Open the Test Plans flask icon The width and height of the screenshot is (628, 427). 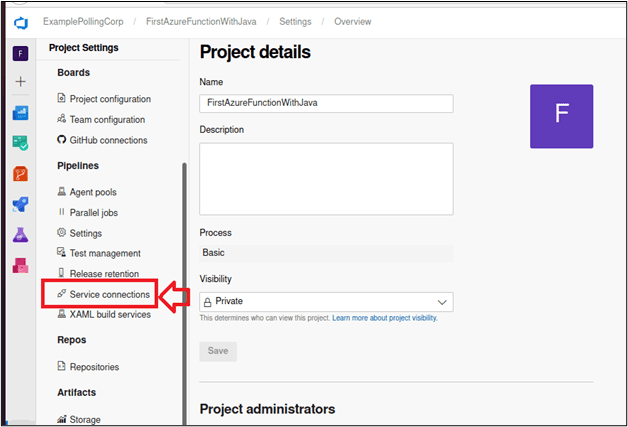coord(20,235)
